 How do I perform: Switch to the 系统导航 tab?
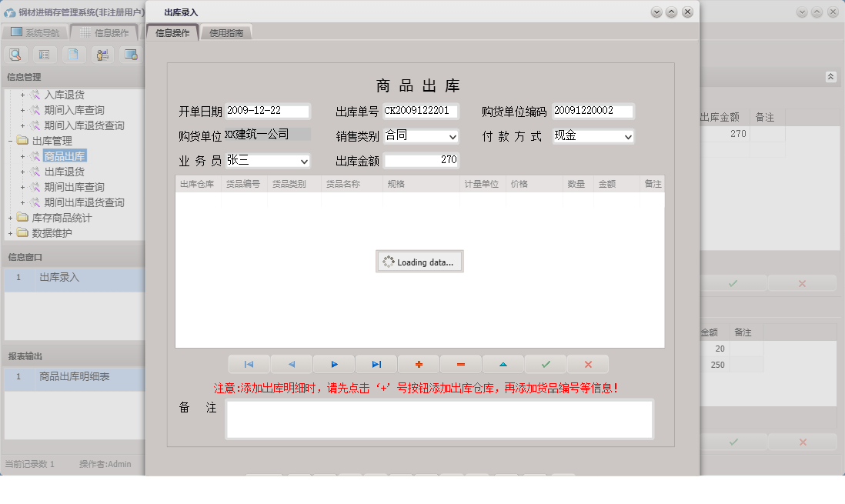coord(39,32)
